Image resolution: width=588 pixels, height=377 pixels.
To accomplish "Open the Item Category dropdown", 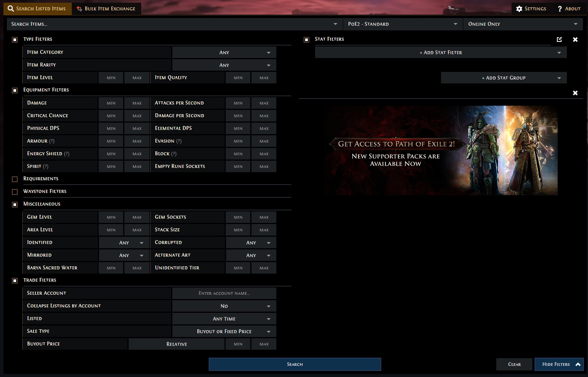I will tap(224, 52).
